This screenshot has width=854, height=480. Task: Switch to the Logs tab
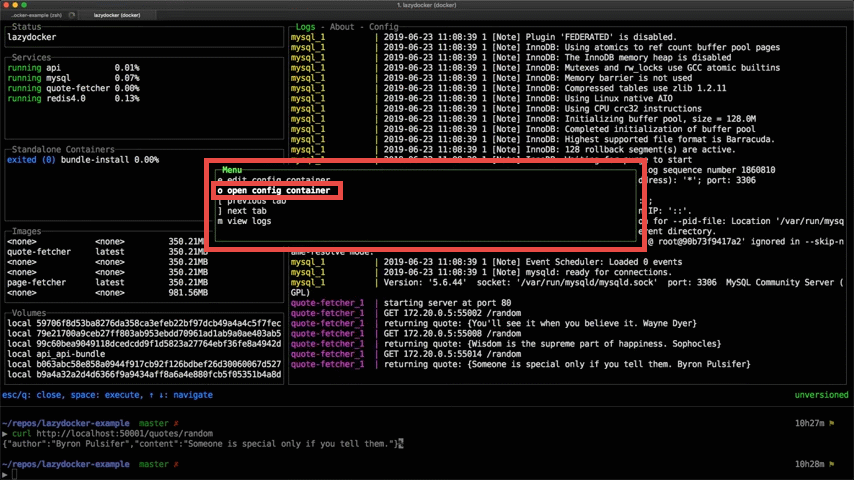tap(306, 27)
